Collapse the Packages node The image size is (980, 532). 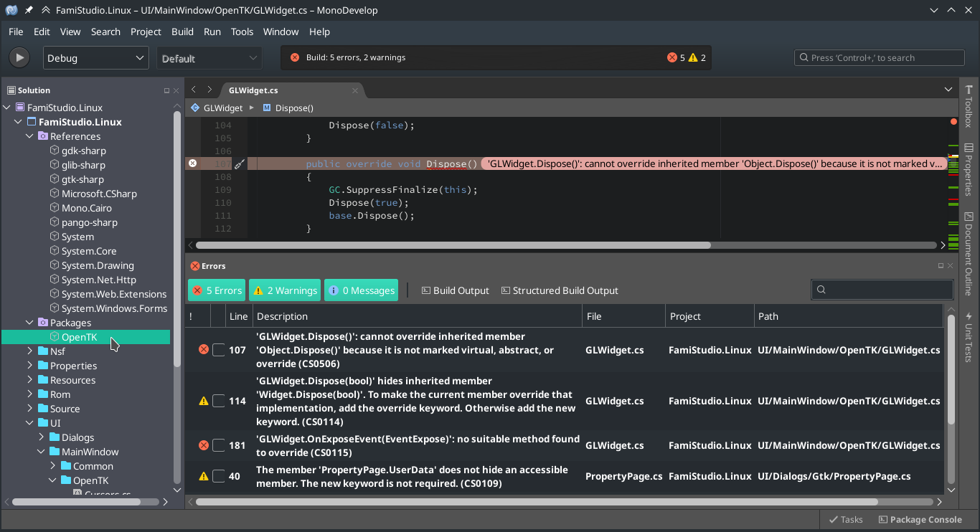coord(29,323)
